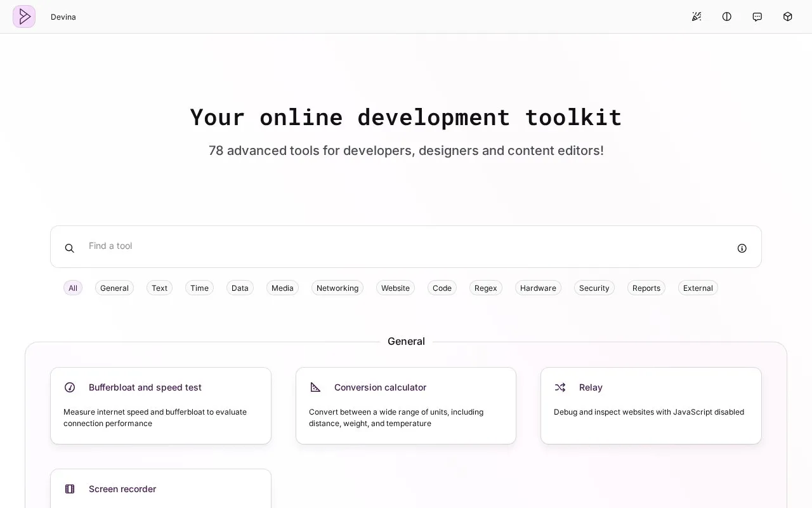Click the General section heading
Screen dimensions: 812x508
point(406,341)
